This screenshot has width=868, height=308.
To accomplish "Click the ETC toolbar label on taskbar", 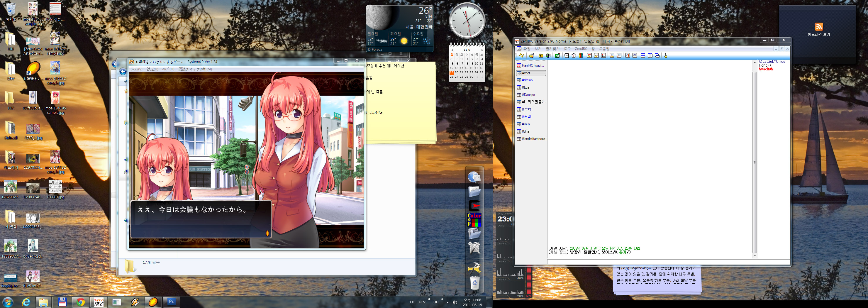I will coord(413,302).
